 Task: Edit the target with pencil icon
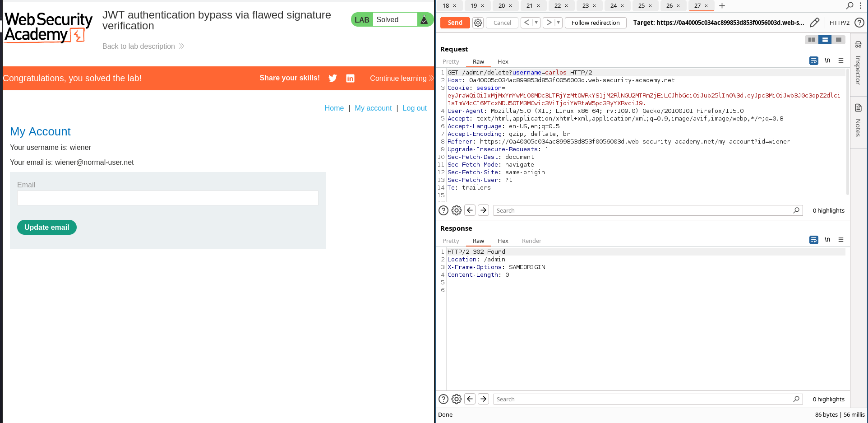pos(814,23)
